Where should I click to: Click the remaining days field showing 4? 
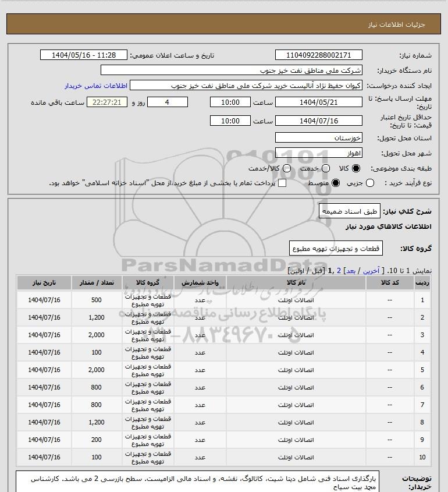[x=168, y=102]
